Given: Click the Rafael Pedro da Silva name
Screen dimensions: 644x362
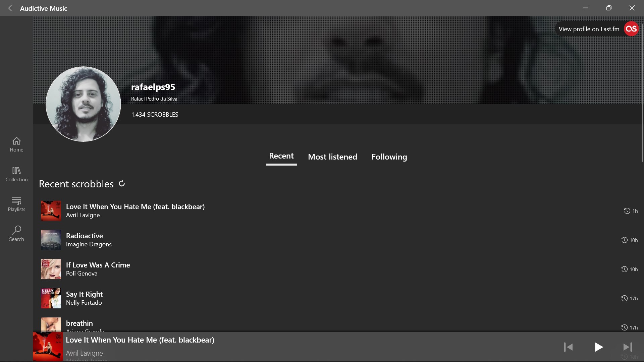Looking at the screenshot, I should pyautogui.click(x=154, y=99).
